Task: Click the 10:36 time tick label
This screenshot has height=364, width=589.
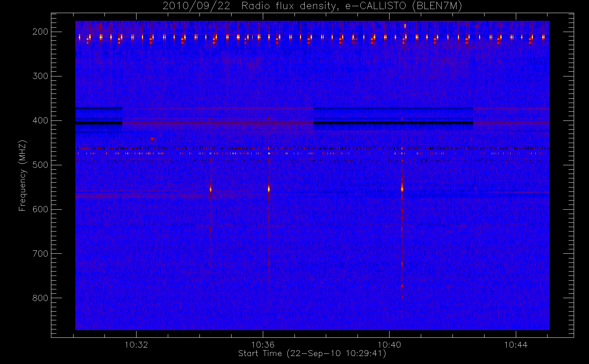Action: pos(263,345)
